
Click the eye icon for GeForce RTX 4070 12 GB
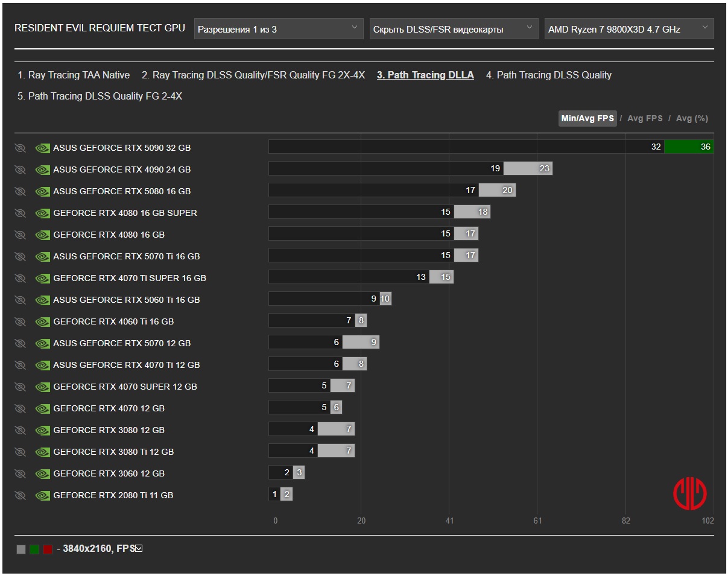[x=20, y=408]
